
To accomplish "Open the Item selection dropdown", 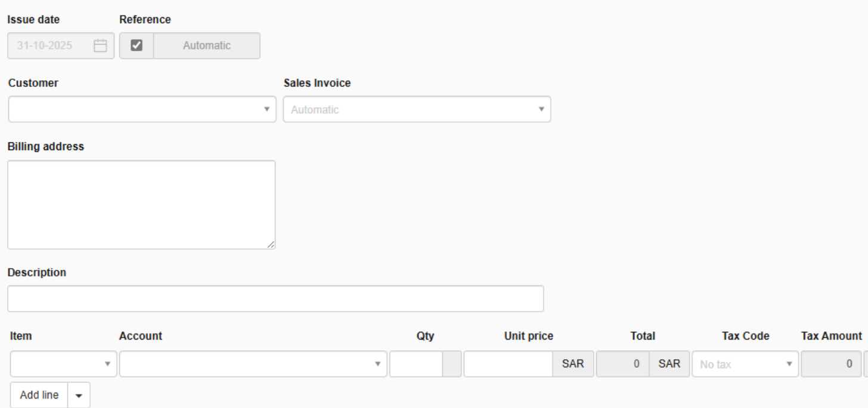I will coord(63,364).
